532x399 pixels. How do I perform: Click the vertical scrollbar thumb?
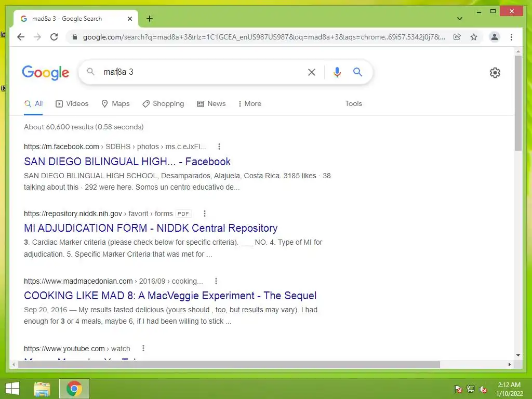click(x=518, y=103)
